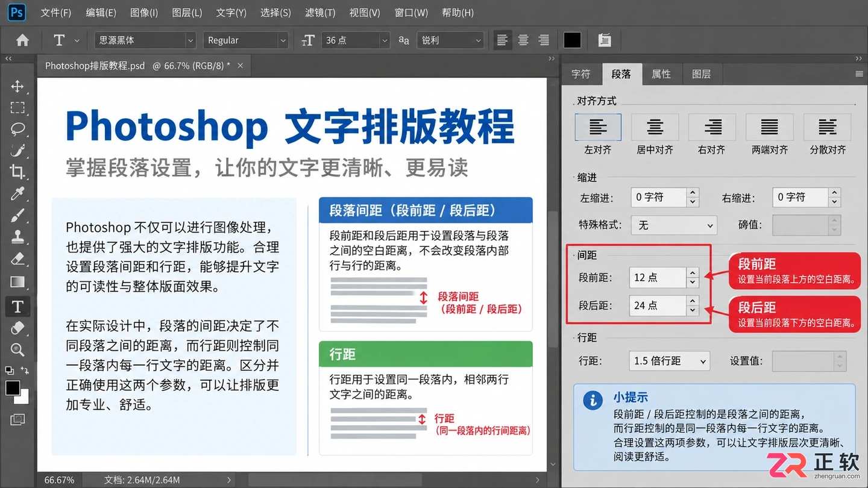The width and height of the screenshot is (868, 488).
Task: Open the 窗口(W) menu
Action: click(x=411, y=13)
